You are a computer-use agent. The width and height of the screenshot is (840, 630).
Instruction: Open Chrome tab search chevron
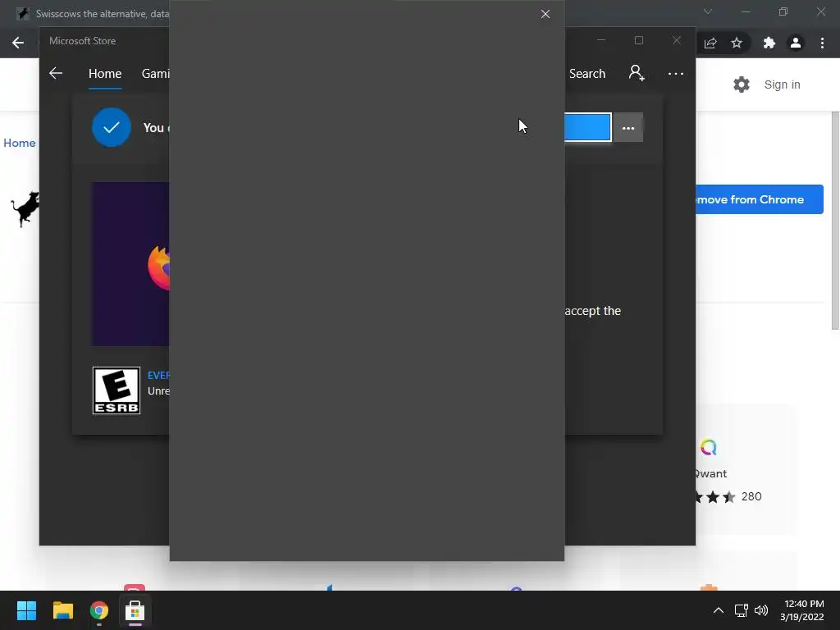(x=708, y=11)
